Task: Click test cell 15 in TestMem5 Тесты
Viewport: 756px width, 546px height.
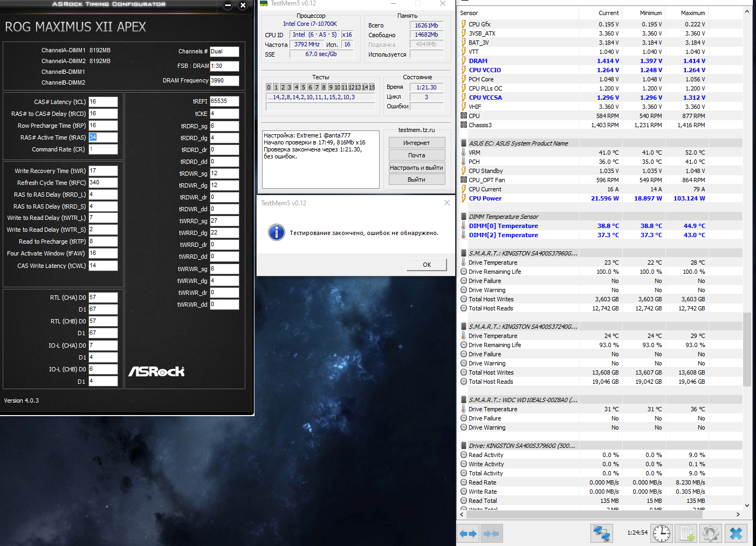Action: click(372, 87)
